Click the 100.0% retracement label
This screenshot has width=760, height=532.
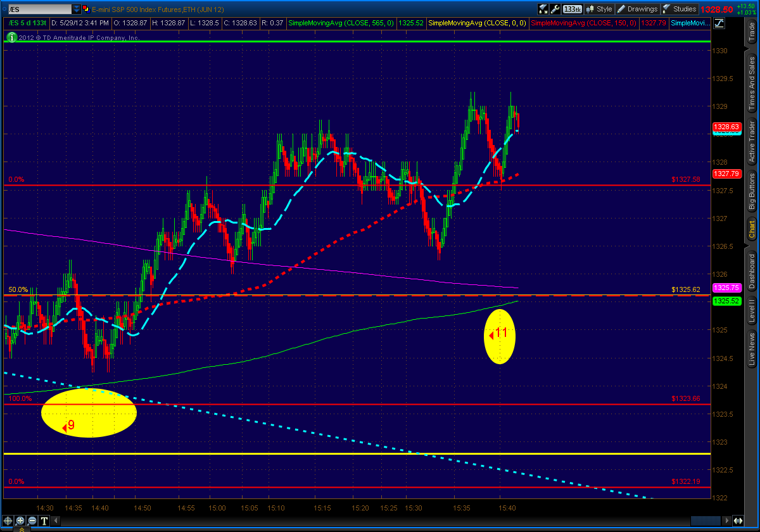click(20, 398)
